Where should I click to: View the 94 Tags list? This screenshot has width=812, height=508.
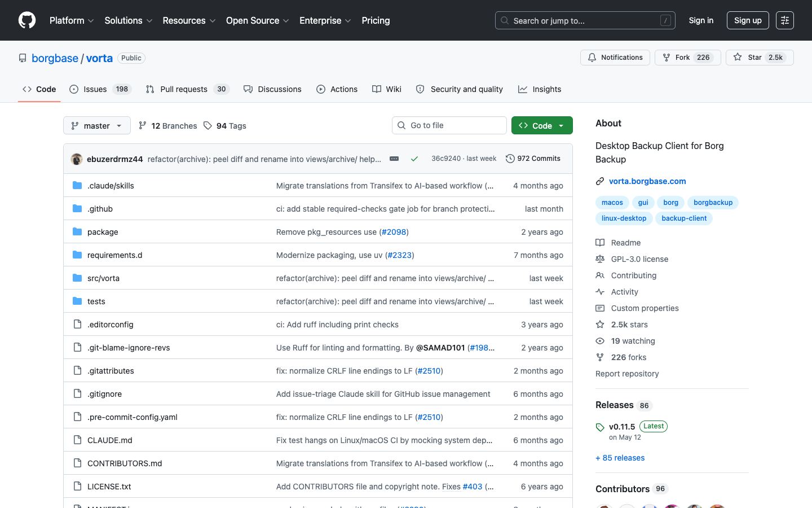(225, 125)
